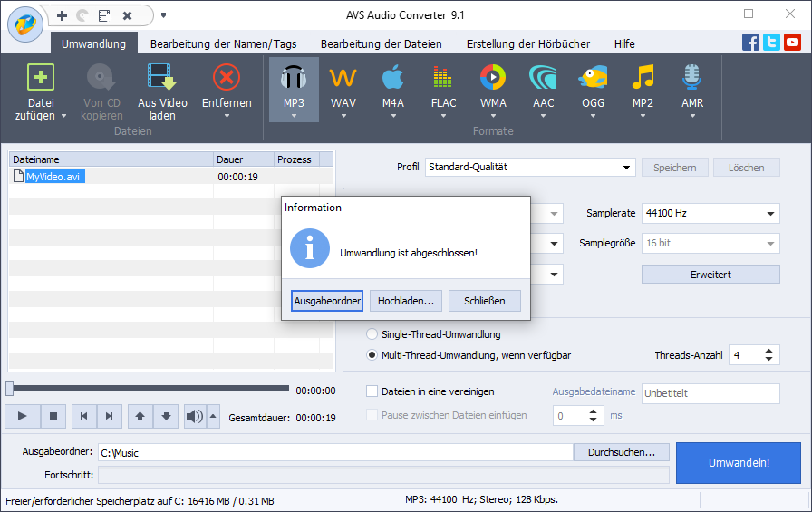Switch to Bearbeitung der Namen/Tags tab
This screenshot has height=512, width=812.
pos(223,43)
